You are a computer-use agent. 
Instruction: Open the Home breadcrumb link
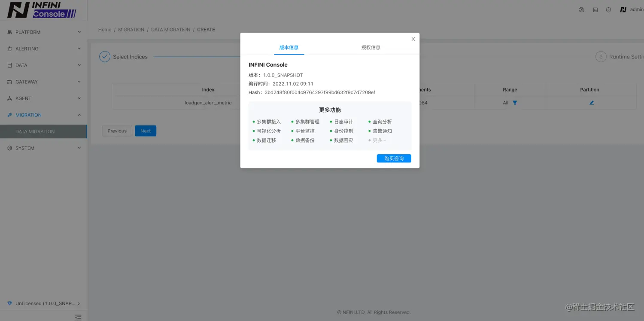tap(104, 29)
